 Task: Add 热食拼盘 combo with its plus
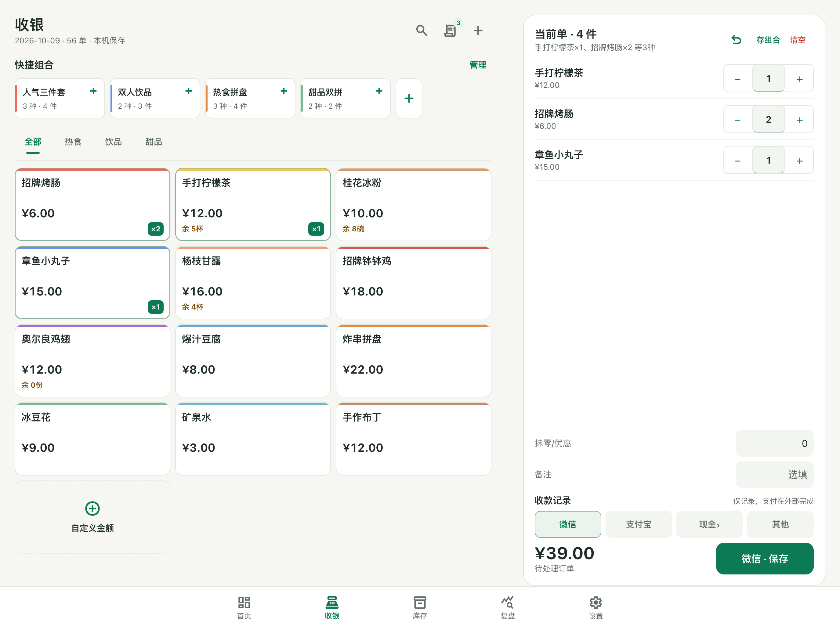click(284, 91)
